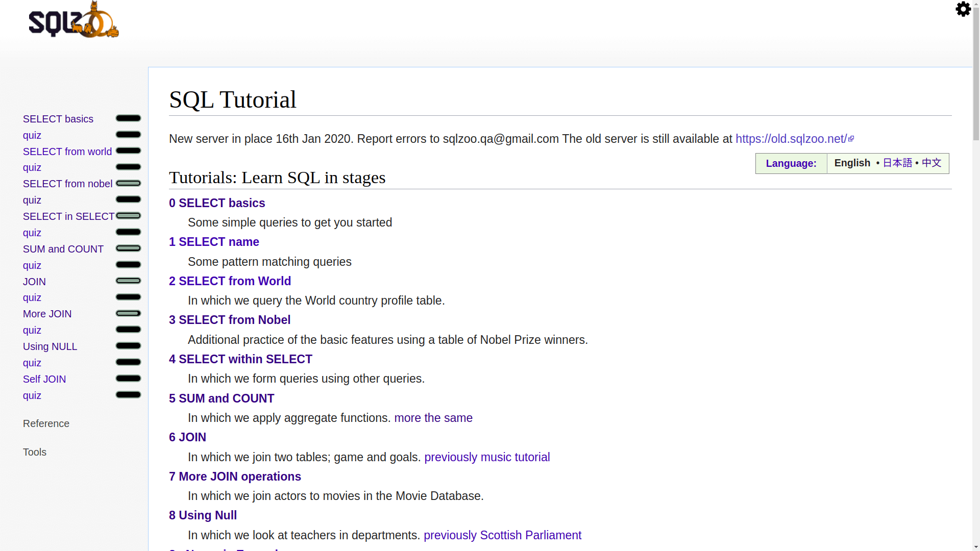Click the SUM and COUNT progress bar icon
This screenshot has width=980, height=551.
(x=129, y=248)
